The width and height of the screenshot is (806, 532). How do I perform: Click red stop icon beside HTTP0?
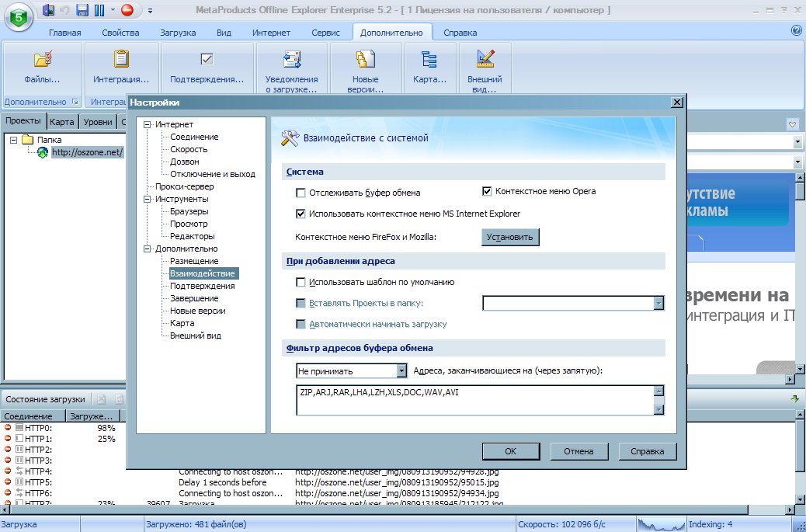click(x=8, y=428)
